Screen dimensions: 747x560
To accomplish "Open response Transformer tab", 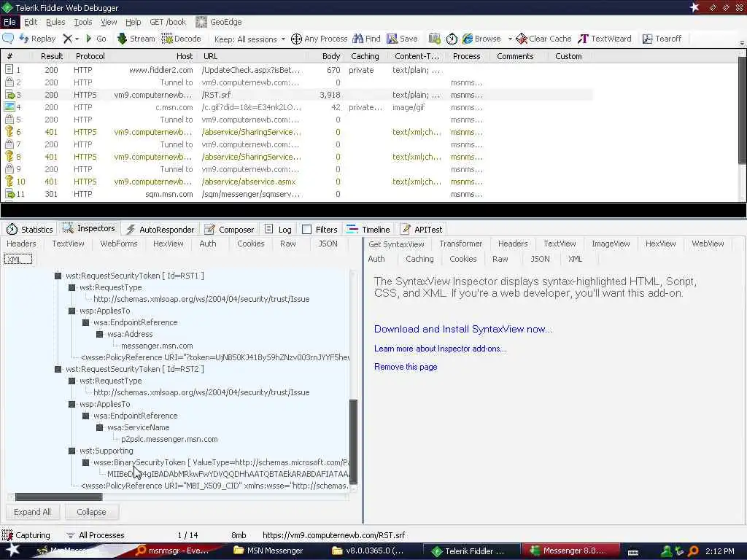I will tap(461, 244).
